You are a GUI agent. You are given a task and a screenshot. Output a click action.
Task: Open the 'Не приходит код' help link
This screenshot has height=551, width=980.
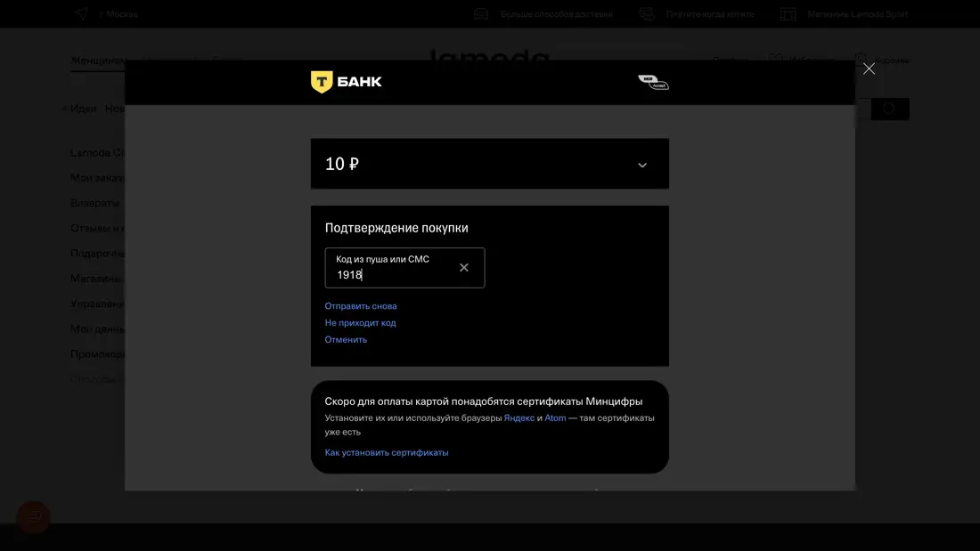click(360, 323)
